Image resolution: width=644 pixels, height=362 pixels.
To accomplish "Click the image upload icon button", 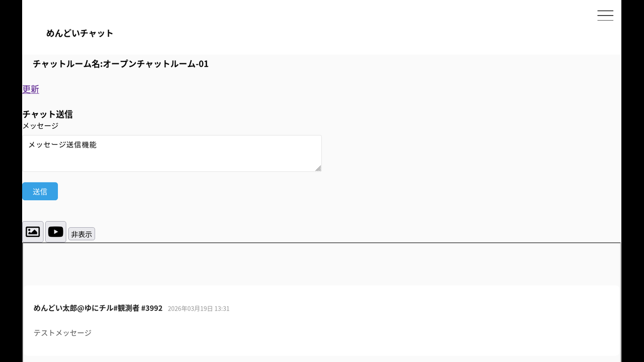I will (x=33, y=232).
